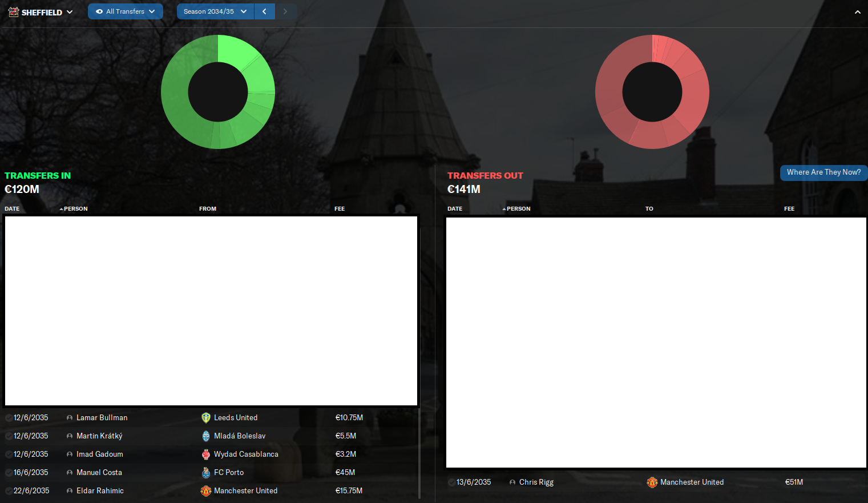This screenshot has width=868, height=503.
Task: Click the Wydad Casablanca club name
Action: click(x=246, y=454)
